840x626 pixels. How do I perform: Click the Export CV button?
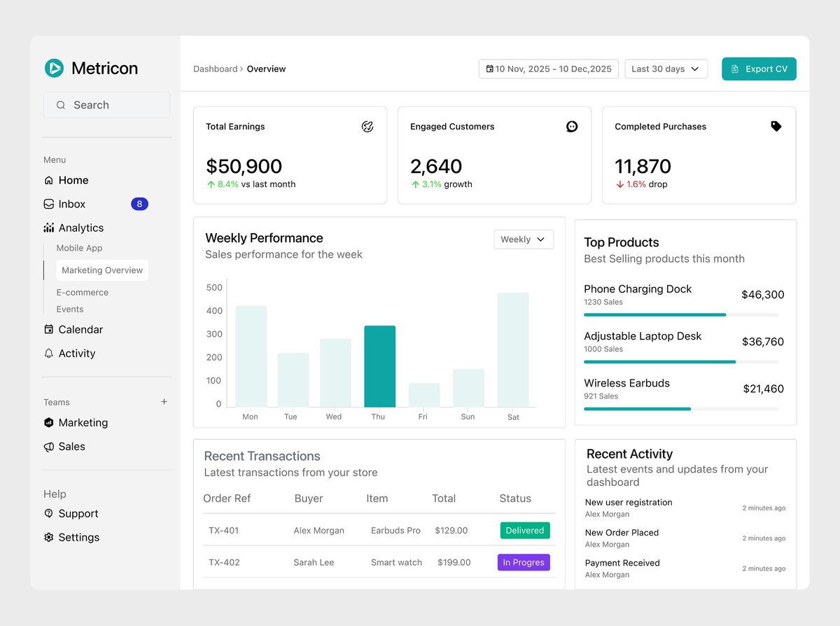pos(759,69)
